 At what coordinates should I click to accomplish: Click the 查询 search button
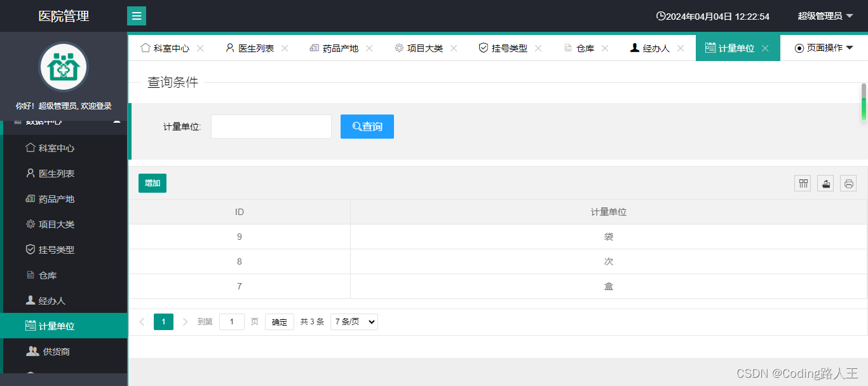tap(367, 127)
